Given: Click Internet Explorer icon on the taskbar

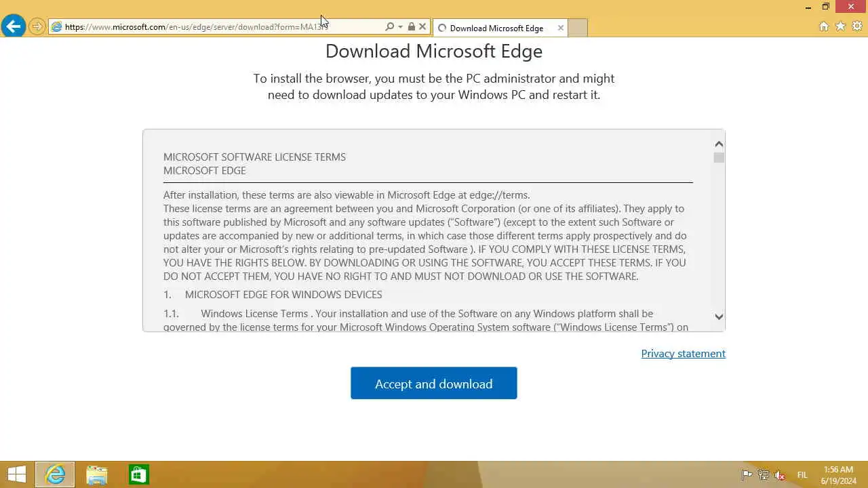Looking at the screenshot, I should click(55, 474).
